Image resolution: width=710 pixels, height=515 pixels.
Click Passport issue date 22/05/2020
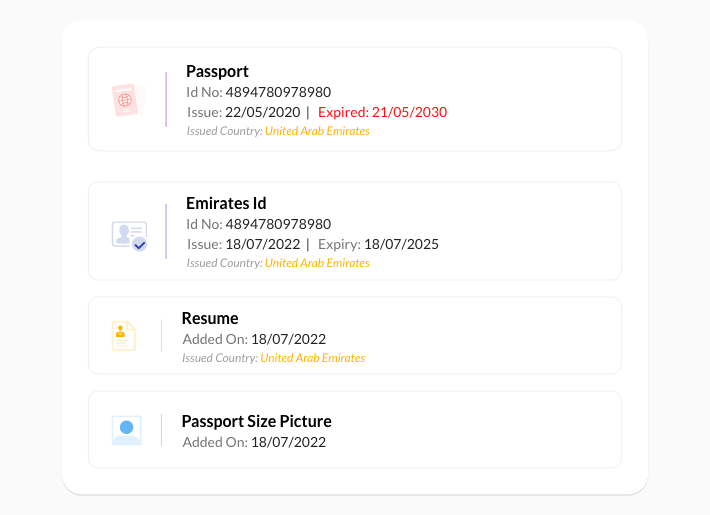[263, 112]
